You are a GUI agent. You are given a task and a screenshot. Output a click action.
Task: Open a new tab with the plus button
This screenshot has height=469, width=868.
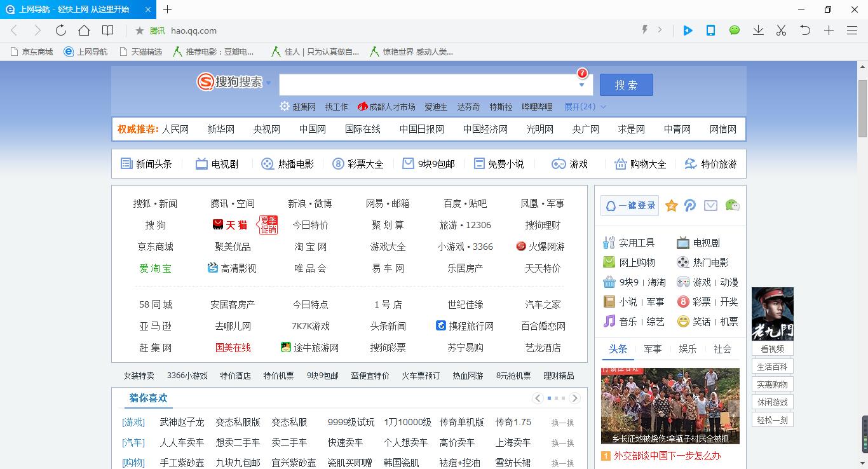coord(167,10)
